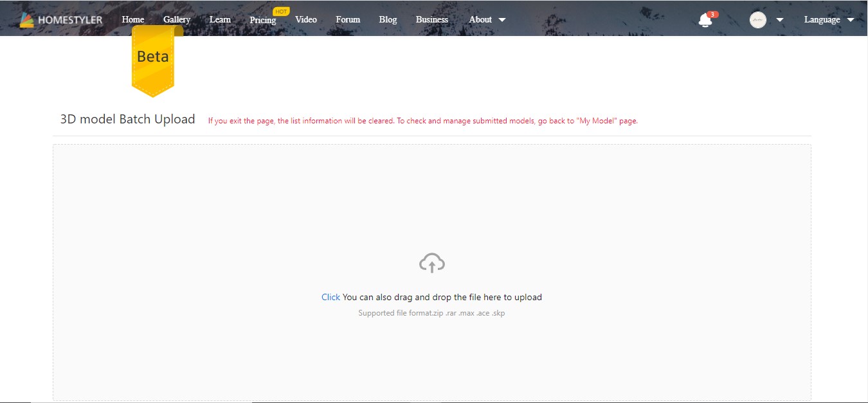Click the user profile avatar

(x=758, y=20)
